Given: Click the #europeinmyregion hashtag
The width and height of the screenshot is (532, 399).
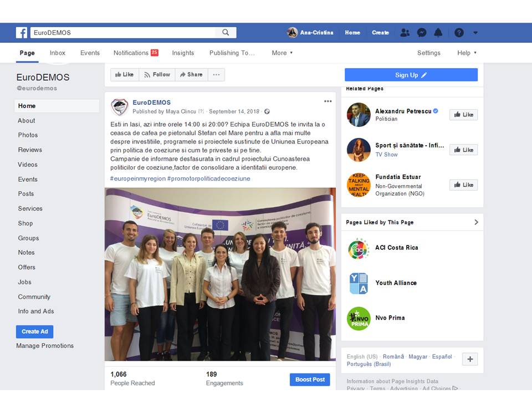Looking at the screenshot, I should (138, 178).
